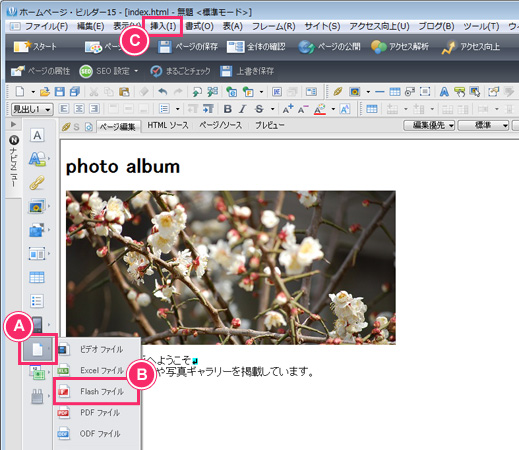
Task: Toggle italic formatting
Action: click(243, 109)
